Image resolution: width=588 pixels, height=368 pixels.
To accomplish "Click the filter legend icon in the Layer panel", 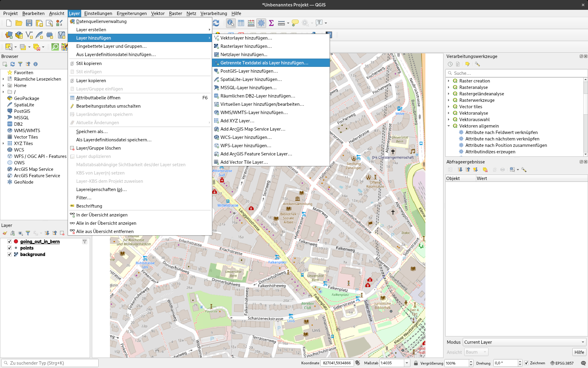I will click(28, 233).
